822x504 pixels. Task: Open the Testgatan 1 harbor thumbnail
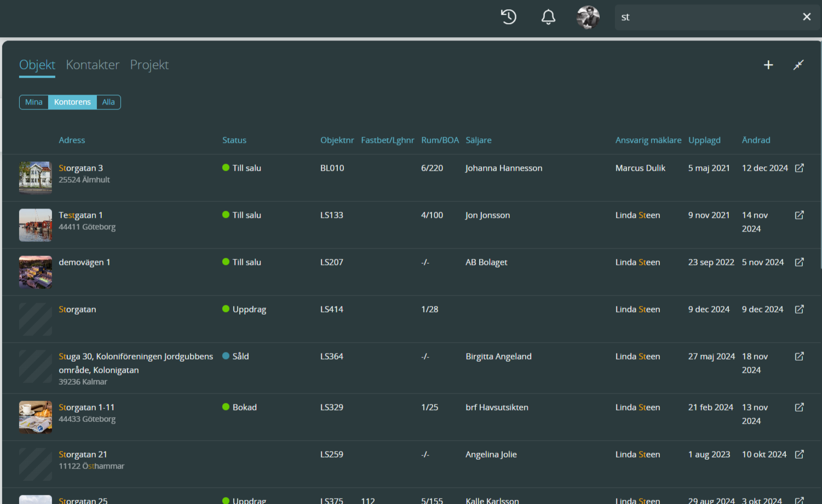click(36, 225)
